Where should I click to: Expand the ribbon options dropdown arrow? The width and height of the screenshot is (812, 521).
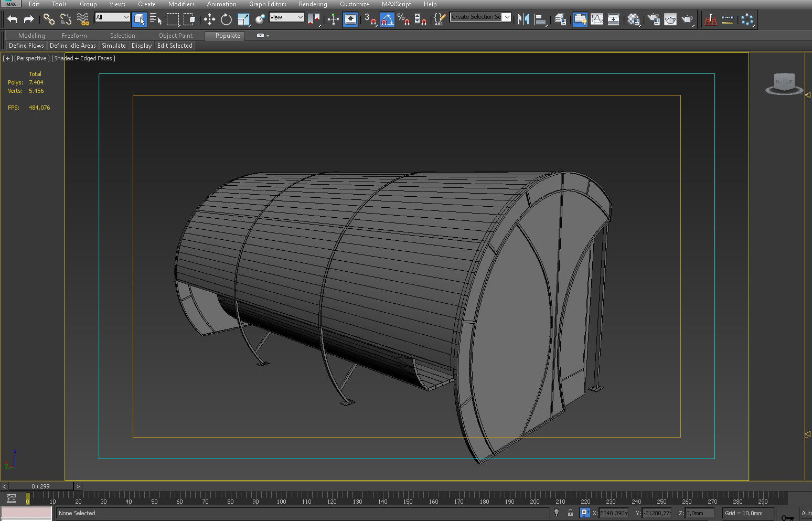pyautogui.click(x=268, y=36)
